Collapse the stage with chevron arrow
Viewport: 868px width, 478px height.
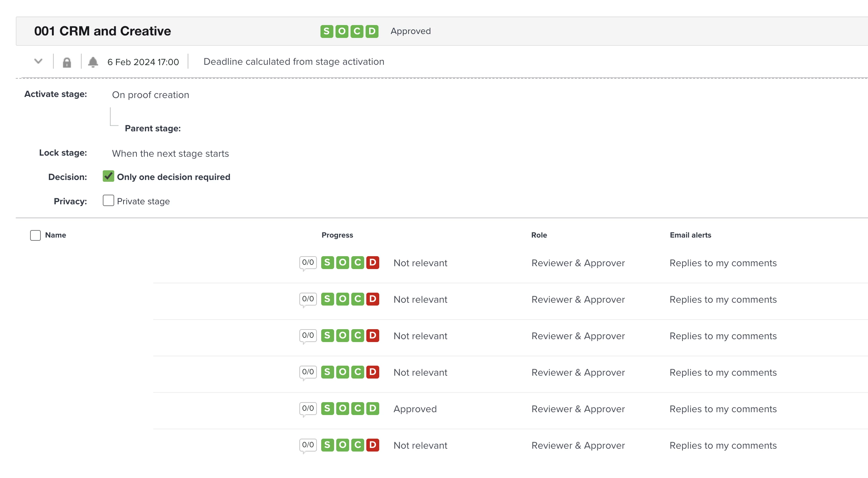pyautogui.click(x=38, y=61)
